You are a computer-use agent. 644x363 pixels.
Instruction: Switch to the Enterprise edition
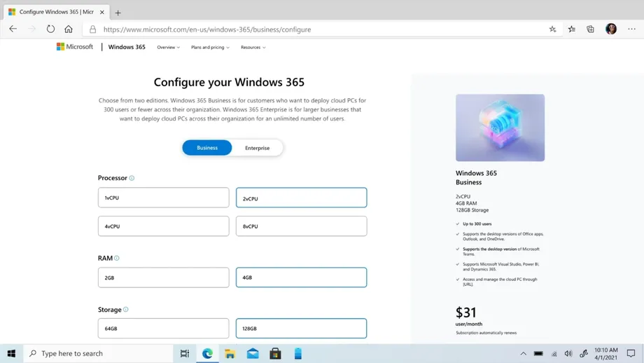[x=258, y=148]
